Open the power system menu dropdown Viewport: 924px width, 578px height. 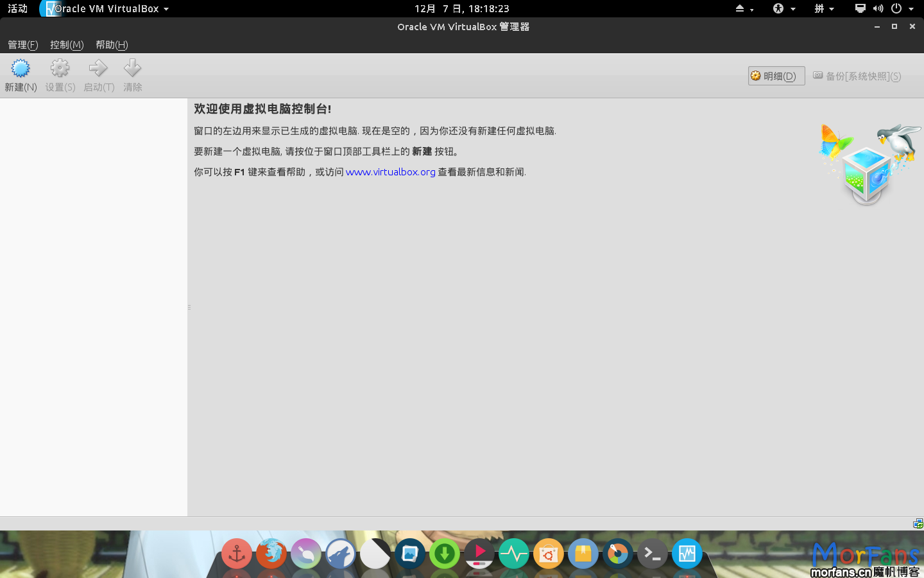902,8
